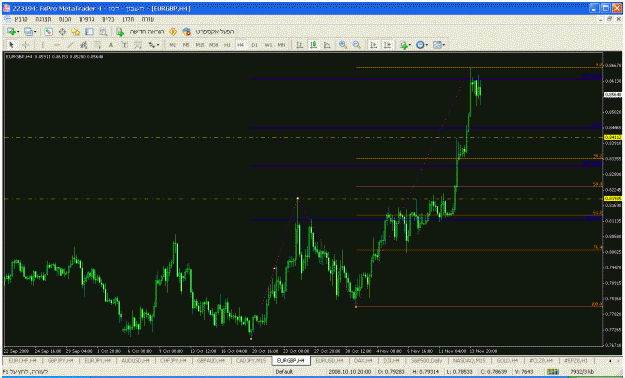Screen dimensions: 625x378
Task: Select the Text Label 'T' tool
Action: (x=124, y=45)
